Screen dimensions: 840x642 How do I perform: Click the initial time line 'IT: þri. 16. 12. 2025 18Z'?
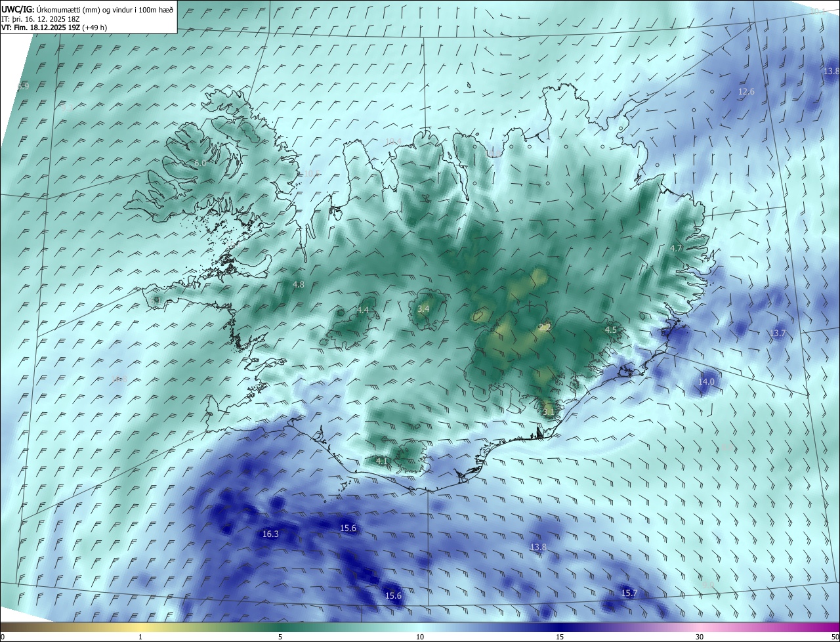point(41,19)
